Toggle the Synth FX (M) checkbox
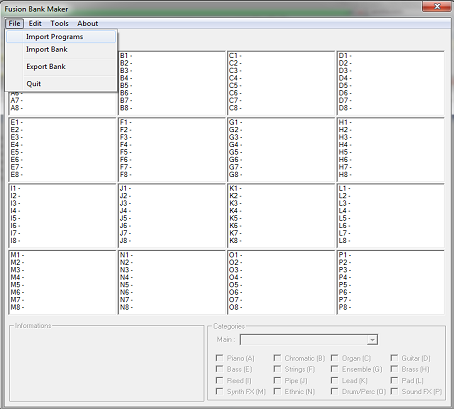The image size is (455, 410). (x=219, y=391)
